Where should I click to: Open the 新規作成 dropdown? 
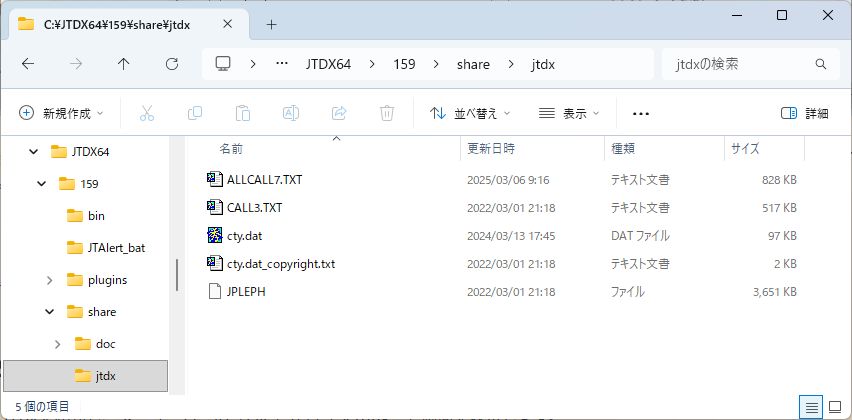pyautogui.click(x=61, y=113)
